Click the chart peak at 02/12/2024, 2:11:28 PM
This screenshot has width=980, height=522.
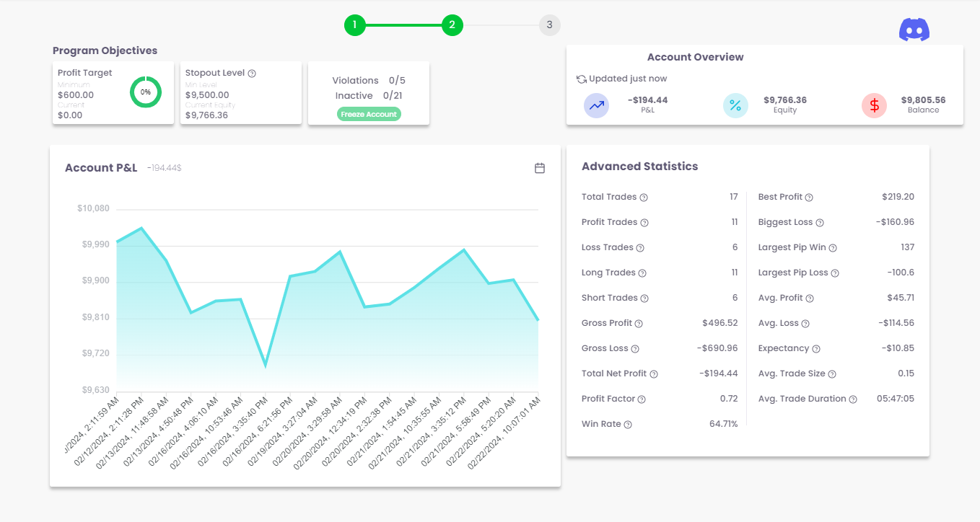pos(141,229)
